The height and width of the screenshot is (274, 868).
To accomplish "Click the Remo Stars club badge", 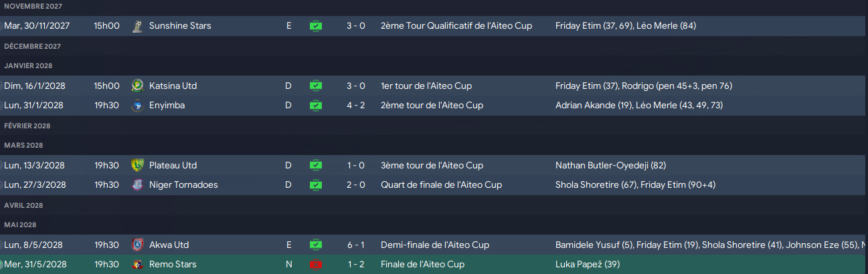I will 137,265.
